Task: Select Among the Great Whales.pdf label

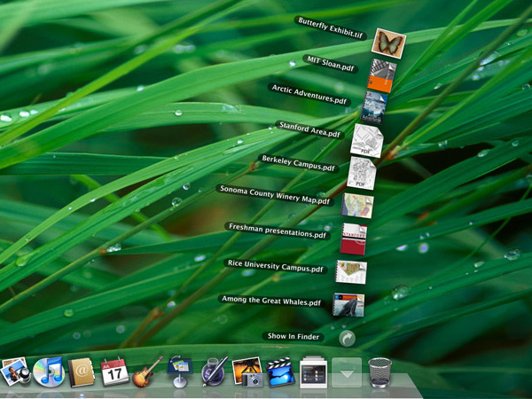Action: (271, 301)
